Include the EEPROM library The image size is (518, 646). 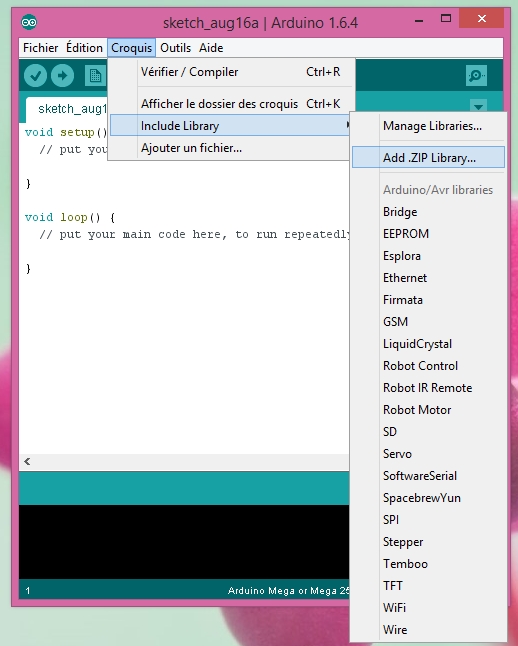[428, 234]
